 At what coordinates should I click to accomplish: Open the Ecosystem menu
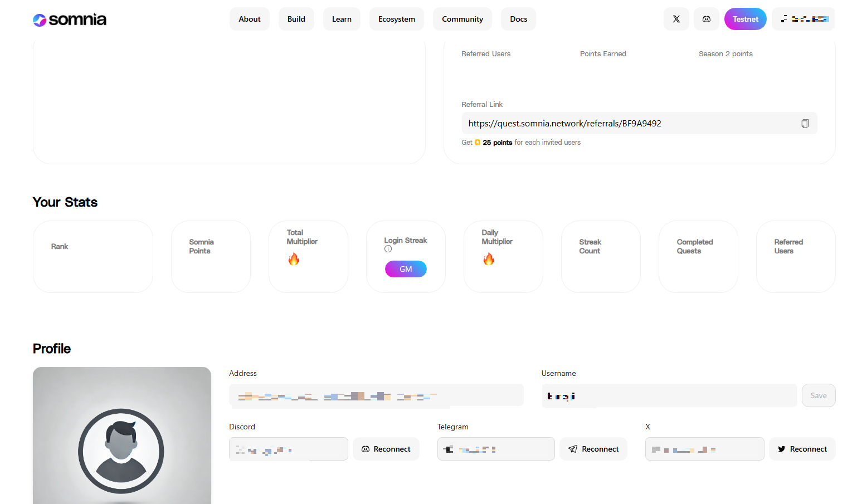[x=397, y=19]
